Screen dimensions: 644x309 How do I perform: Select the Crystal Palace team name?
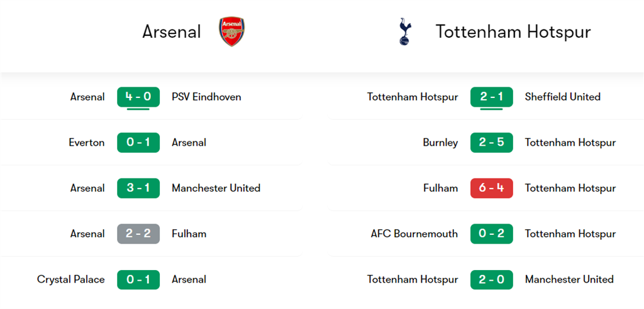(x=71, y=279)
